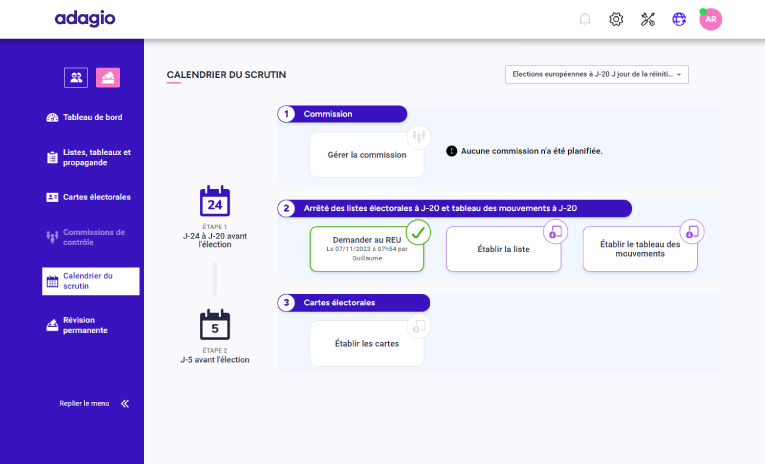Screen dimensions: 765x464
Task: Click the Arrêté des listes électorales header
Action: 455,208
